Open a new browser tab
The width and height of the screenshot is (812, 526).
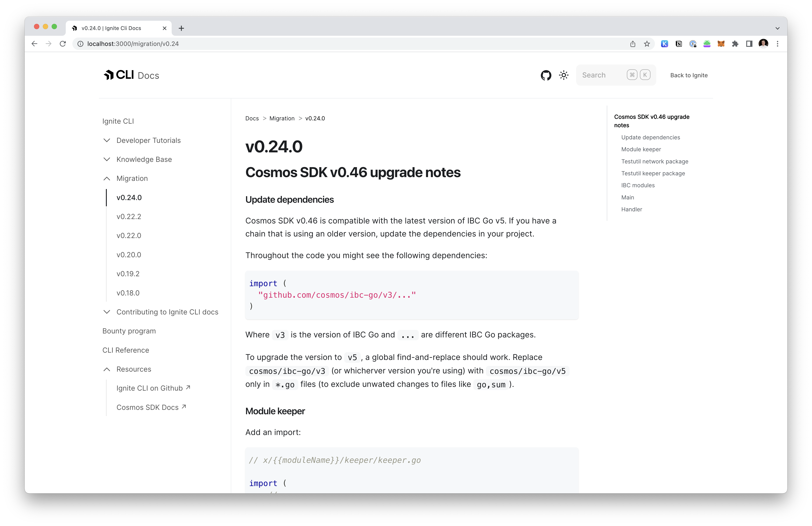tap(182, 28)
